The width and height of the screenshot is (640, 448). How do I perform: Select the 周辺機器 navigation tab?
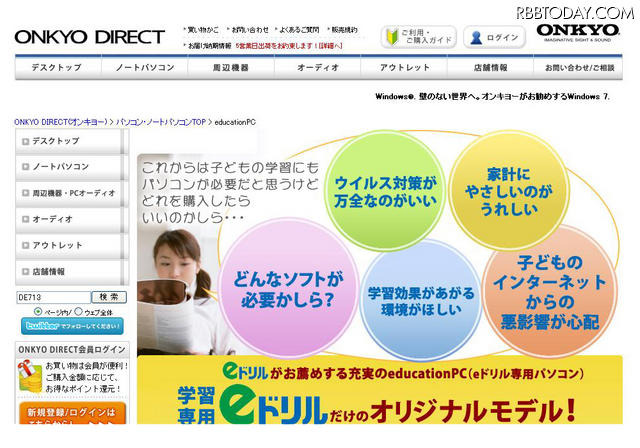click(231, 67)
